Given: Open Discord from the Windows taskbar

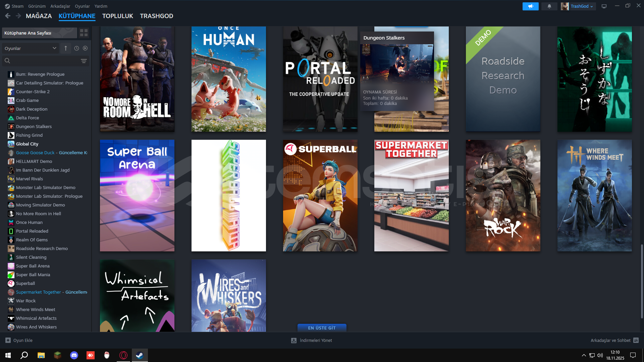Looking at the screenshot, I should (x=74, y=355).
